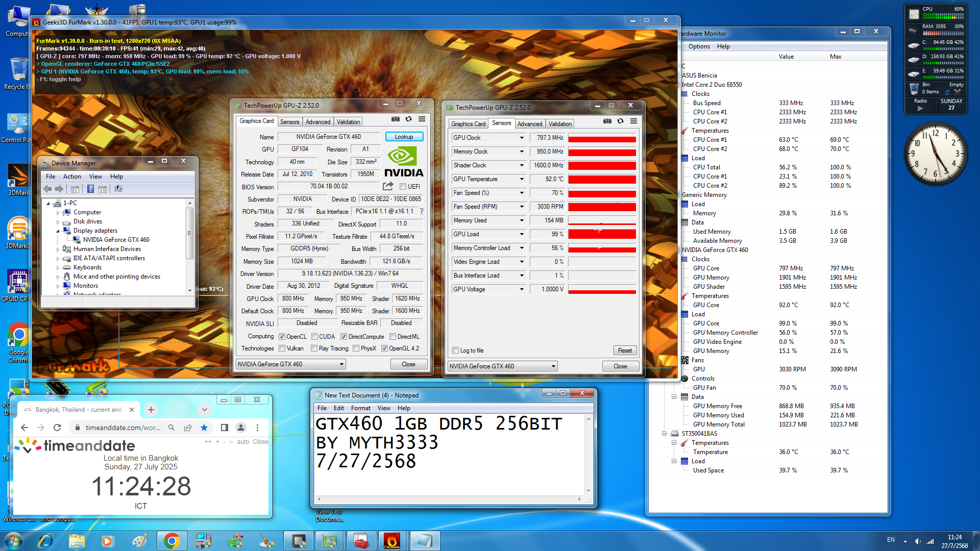Toggle the OpenCL checkbox
This screenshot has width=980, height=551.
click(x=282, y=337)
